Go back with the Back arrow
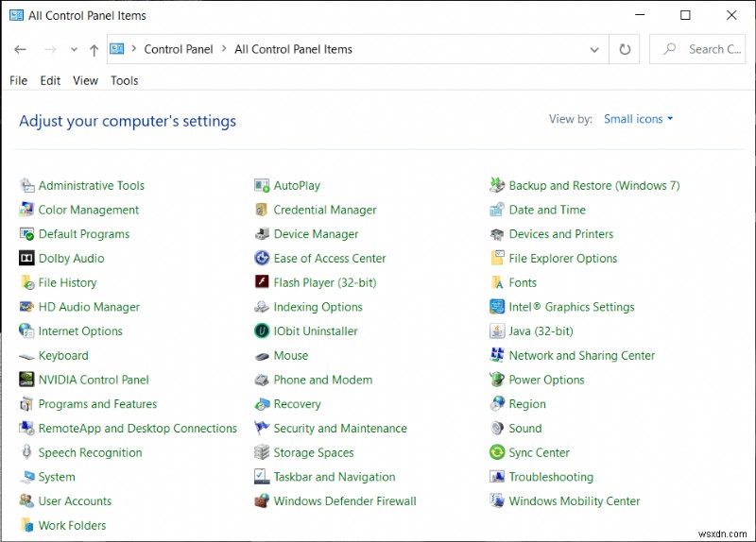This screenshot has width=756, height=542. coord(20,49)
